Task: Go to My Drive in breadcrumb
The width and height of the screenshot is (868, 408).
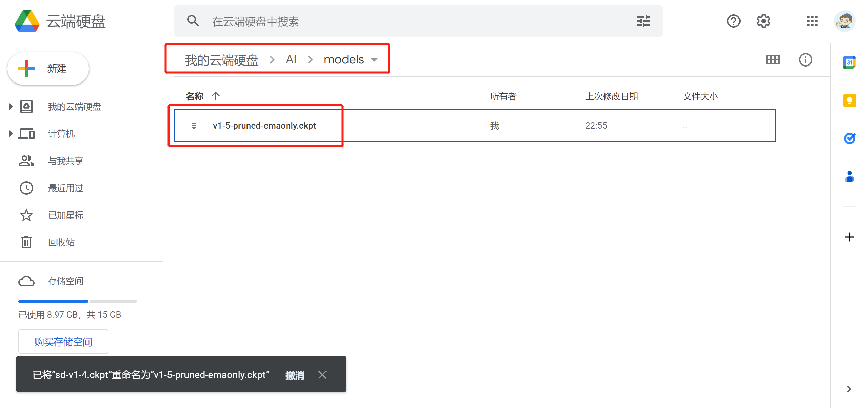Action: [x=221, y=60]
